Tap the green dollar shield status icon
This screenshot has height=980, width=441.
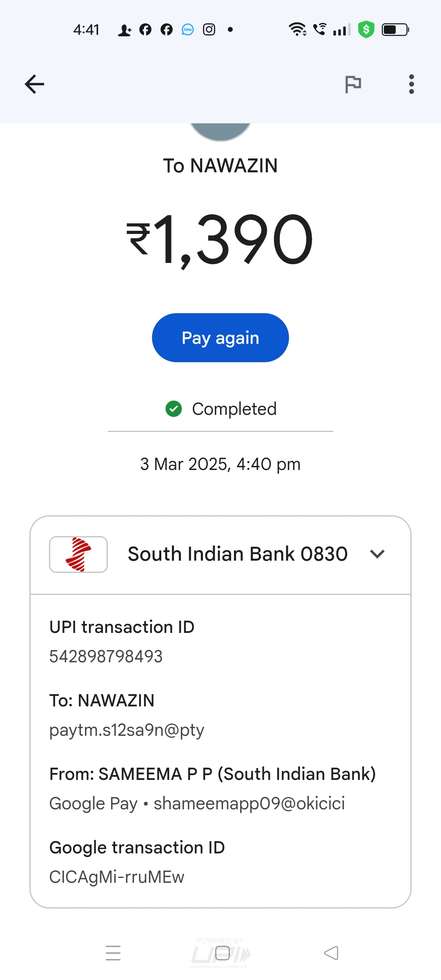tap(366, 29)
